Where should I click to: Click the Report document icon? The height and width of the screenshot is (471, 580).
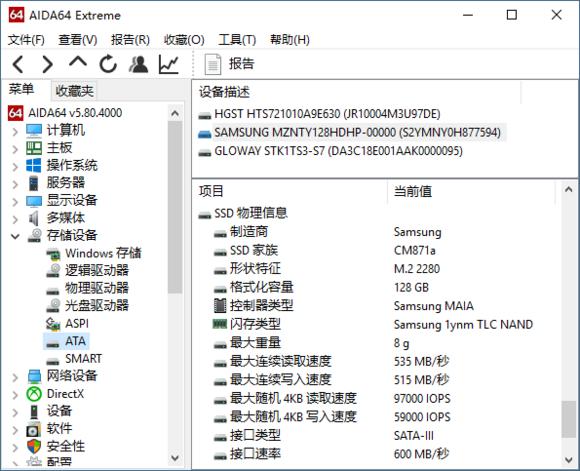(213, 64)
